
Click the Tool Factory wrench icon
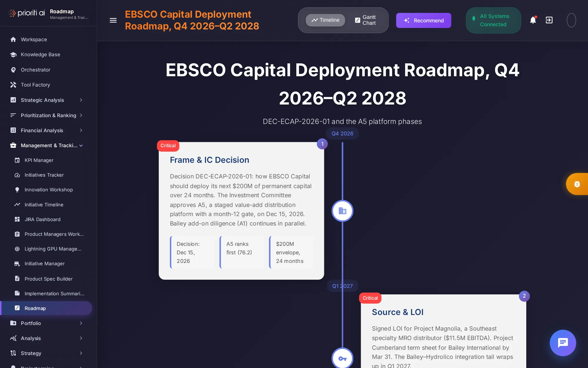(x=13, y=85)
